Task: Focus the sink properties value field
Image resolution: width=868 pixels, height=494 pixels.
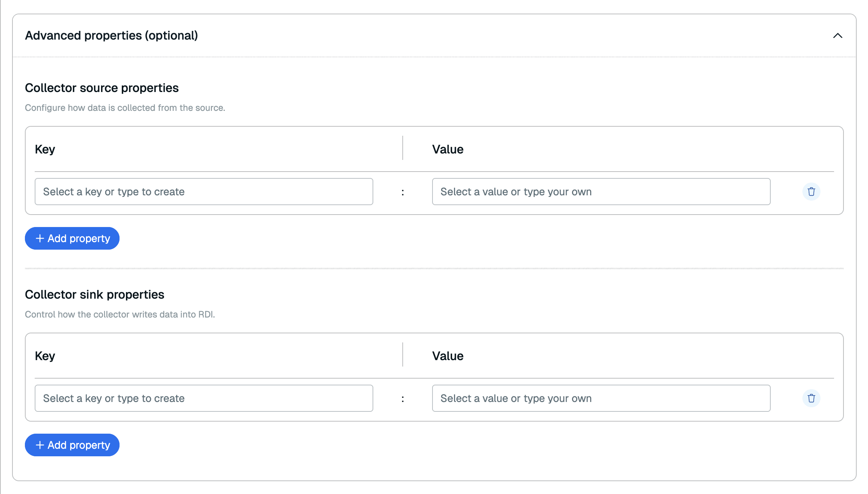Action: tap(601, 398)
